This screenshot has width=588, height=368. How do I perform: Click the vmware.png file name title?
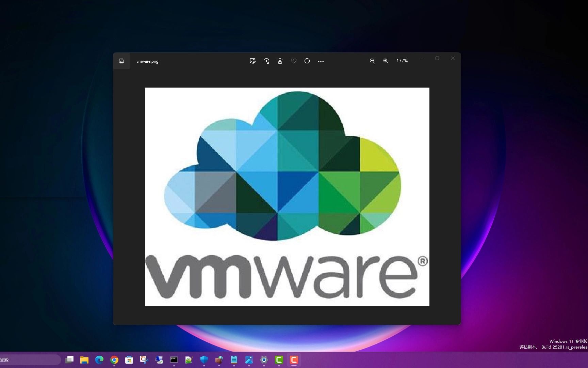coord(147,61)
